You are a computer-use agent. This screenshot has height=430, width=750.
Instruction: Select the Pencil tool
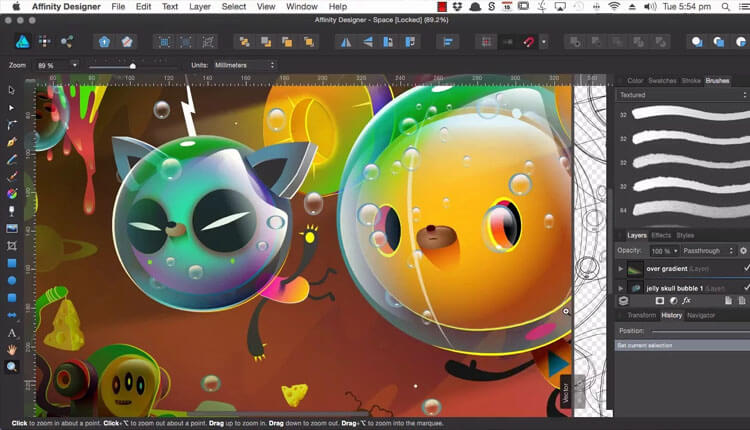[11, 159]
